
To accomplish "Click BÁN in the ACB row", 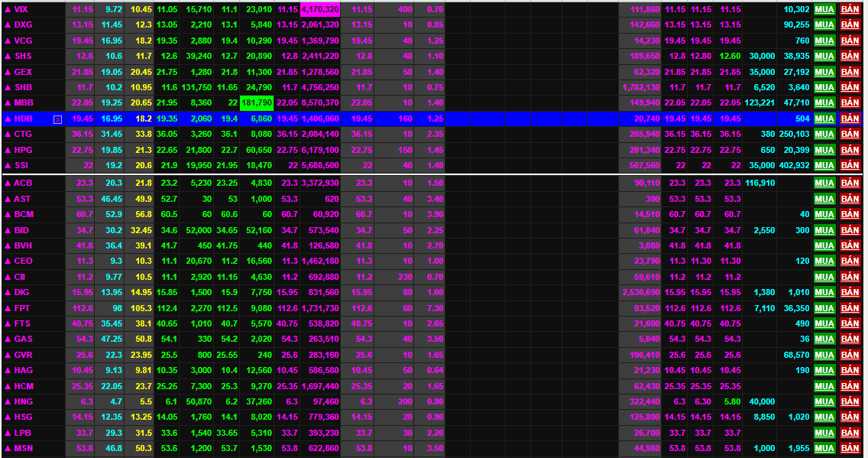I will [x=850, y=184].
